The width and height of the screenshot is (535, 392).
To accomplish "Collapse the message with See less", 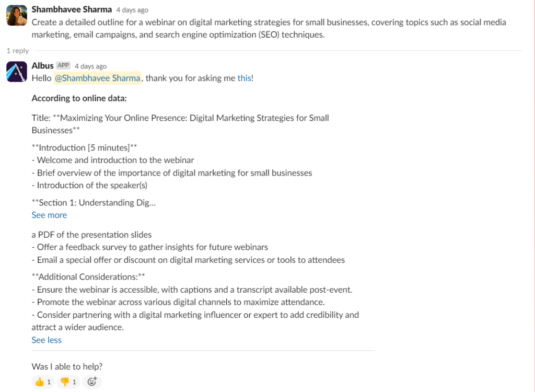I will [x=46, y=340].
